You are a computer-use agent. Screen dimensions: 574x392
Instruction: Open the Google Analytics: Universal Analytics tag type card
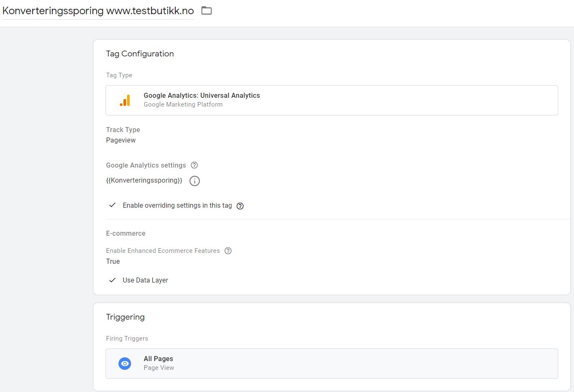[x=332, y=100]
